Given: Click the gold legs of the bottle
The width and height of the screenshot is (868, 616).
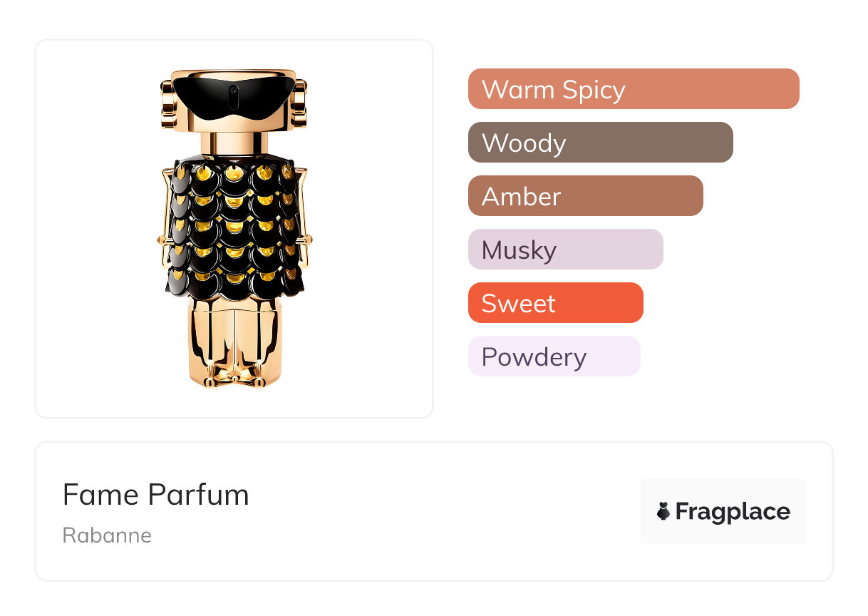Looking at the screenshot, I should (x=234, y=342).
